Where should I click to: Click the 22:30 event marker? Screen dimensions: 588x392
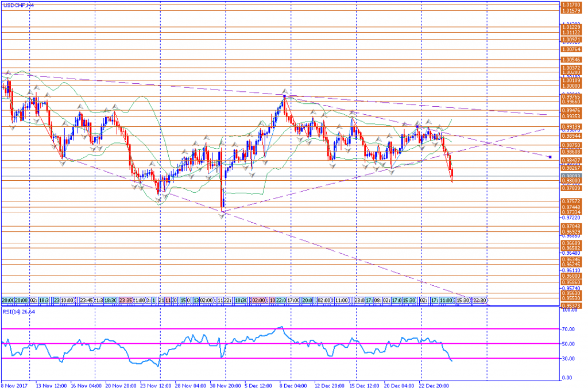pyautogui.click(x=480, y=300)
